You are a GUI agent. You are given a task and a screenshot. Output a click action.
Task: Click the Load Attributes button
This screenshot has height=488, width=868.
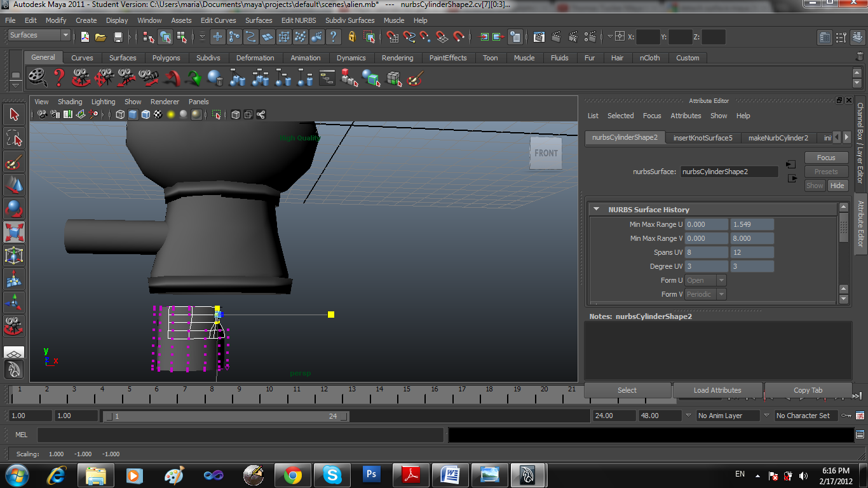[x=717, y=390]
